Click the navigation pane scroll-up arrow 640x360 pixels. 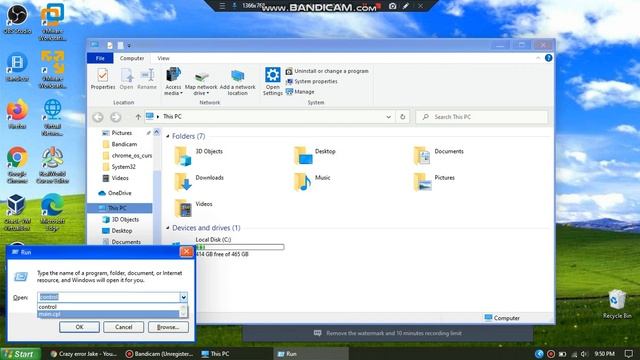(156, 133)
